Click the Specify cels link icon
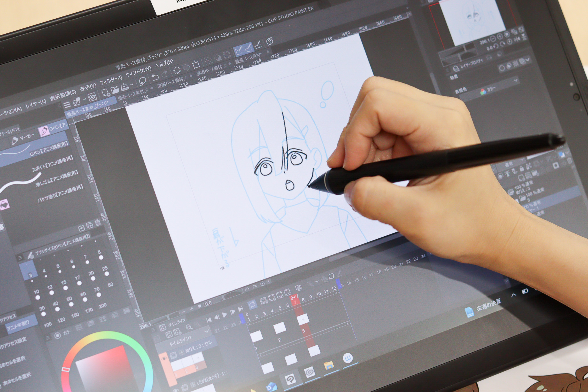 click(x=279, y=295)
